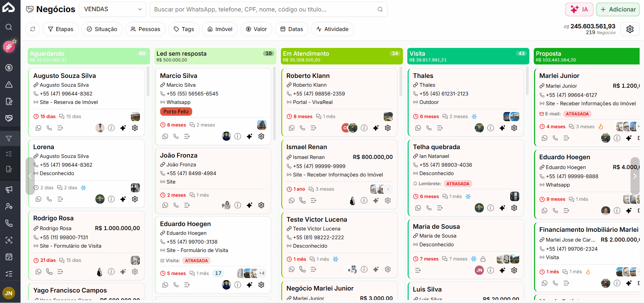Open the Etapas filter
This screenshot has height=303, width=644.
[x=61, y=29]
